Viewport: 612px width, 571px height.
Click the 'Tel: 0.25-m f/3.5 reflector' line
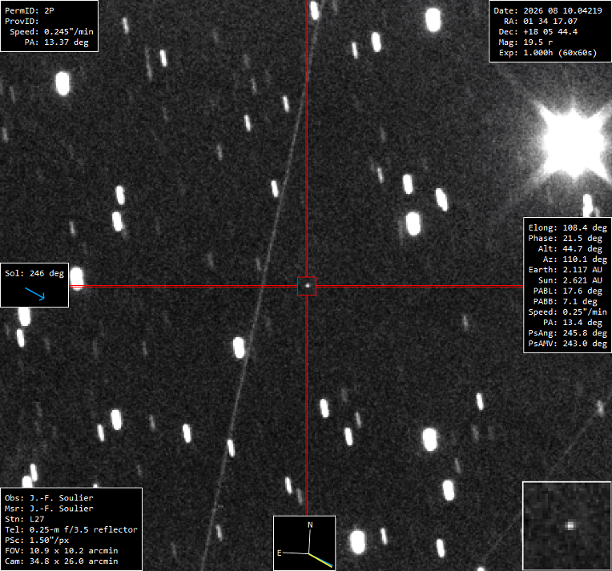coord(71,530)
